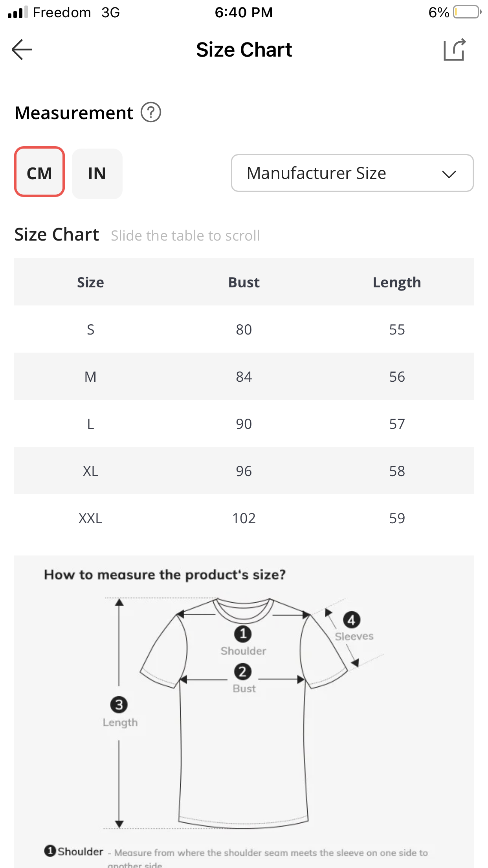Tap the battery indicator in status bar
Image resolution: width=488 pixels, height=868 pixels.
pos(467,12)
